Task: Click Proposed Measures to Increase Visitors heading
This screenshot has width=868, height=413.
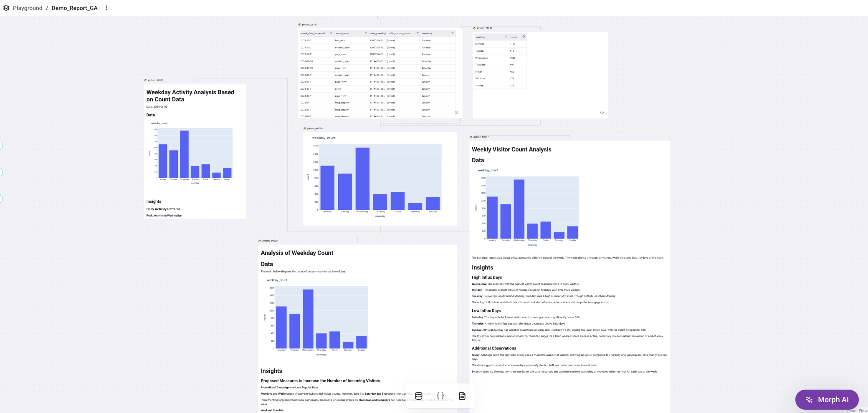Action: coord(320,380)
